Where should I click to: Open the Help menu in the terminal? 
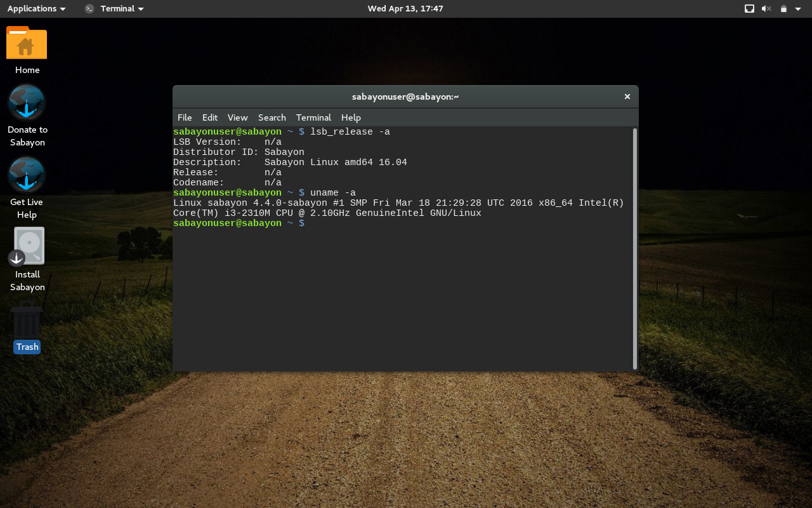(x=351, y=117)
